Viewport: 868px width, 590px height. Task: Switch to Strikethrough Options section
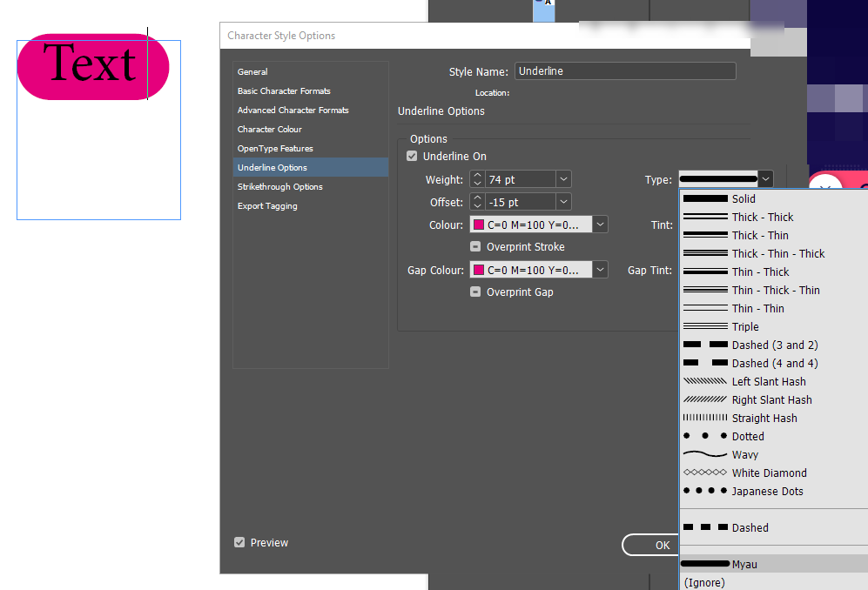pos(279,186)
